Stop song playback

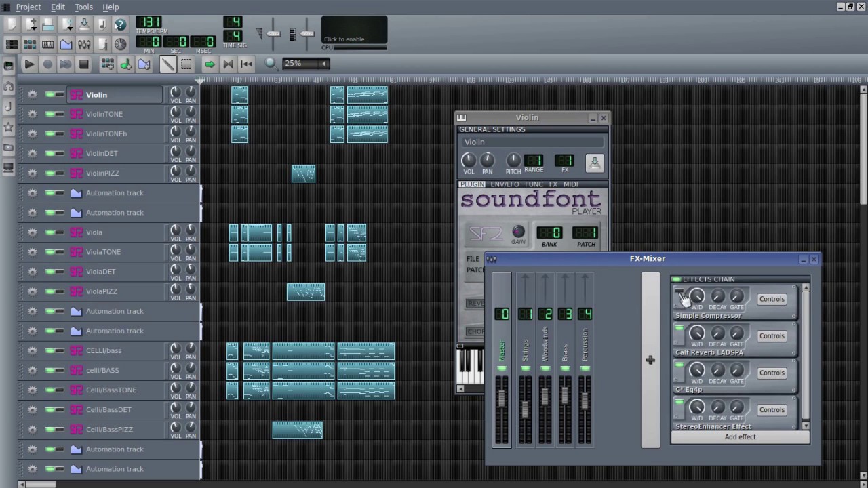[x=83, y=64]
